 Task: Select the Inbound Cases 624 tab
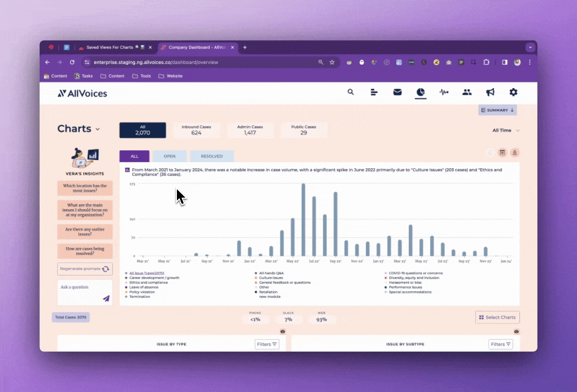(x=196, y=130)
